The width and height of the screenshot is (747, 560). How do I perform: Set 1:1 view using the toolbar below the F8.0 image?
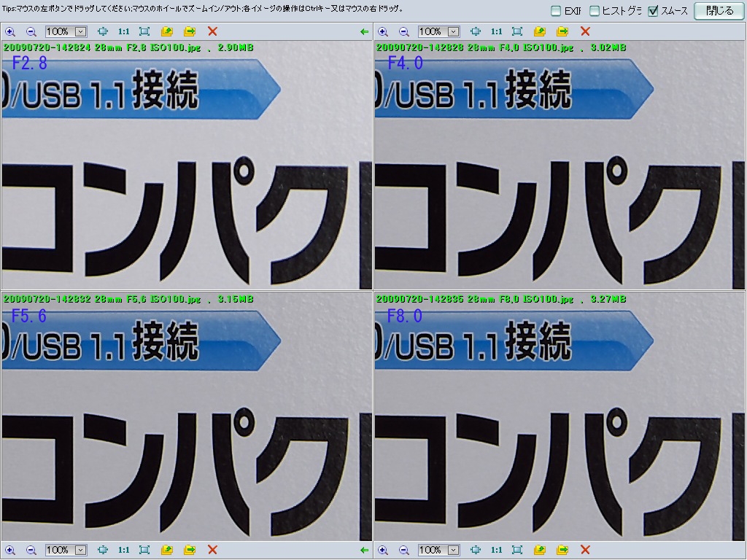(x=496, y=550)
